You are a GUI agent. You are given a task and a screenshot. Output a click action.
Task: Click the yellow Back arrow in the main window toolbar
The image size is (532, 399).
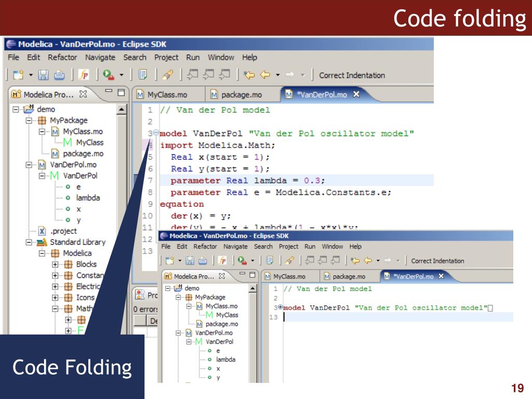pyautogui.click(x=265, y=75)
